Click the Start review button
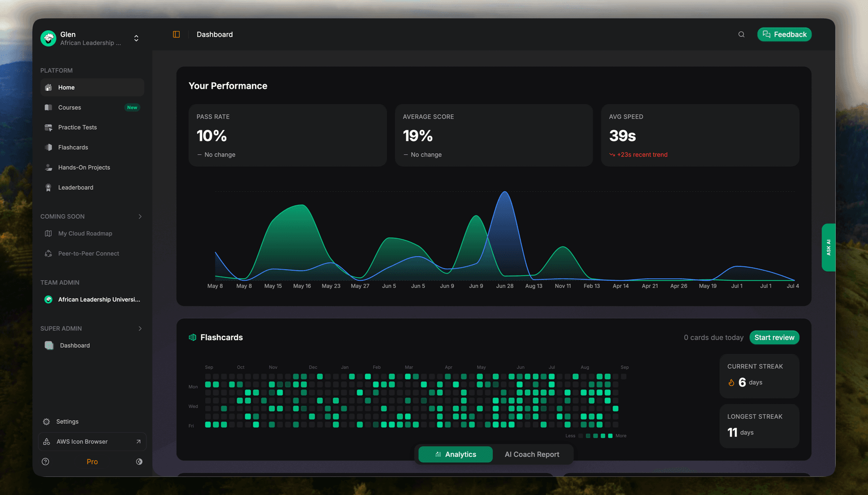The image size is (868, 495). tap(774, 337)
